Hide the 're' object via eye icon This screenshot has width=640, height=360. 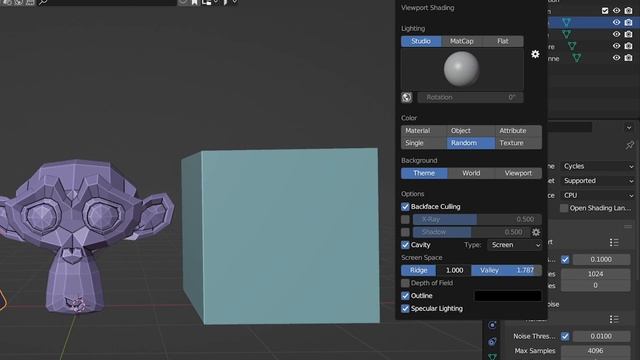click(x=616, y=46)
